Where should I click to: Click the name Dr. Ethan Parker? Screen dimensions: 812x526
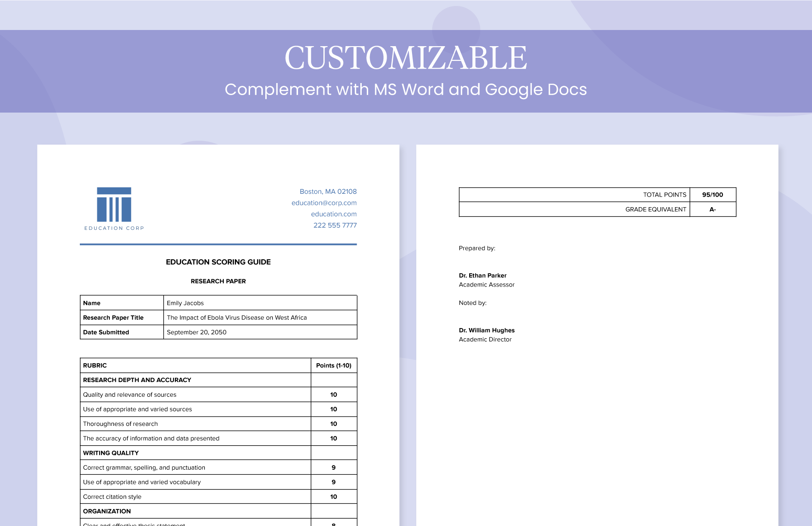pos(483,275)
